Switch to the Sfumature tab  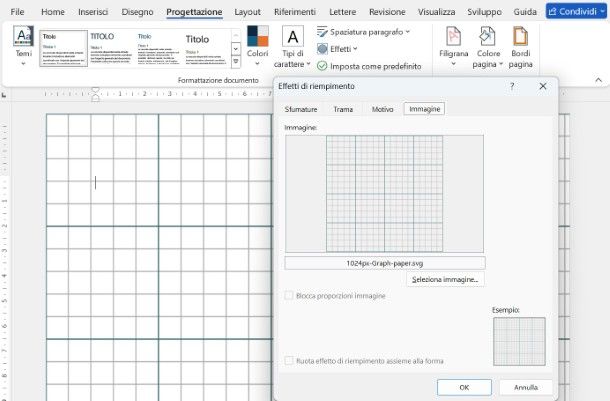click(x=301, y=109)
